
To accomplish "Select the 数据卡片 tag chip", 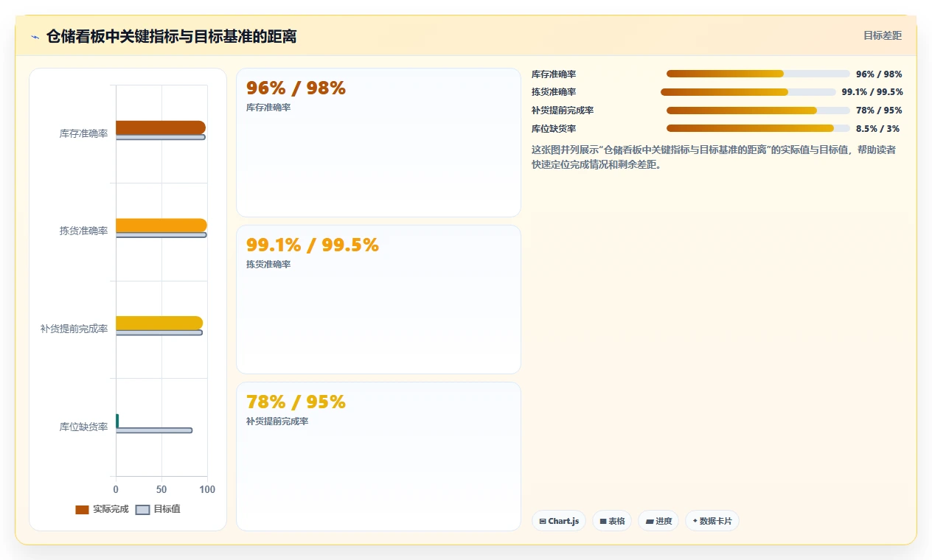I will (x=712, y=521).
